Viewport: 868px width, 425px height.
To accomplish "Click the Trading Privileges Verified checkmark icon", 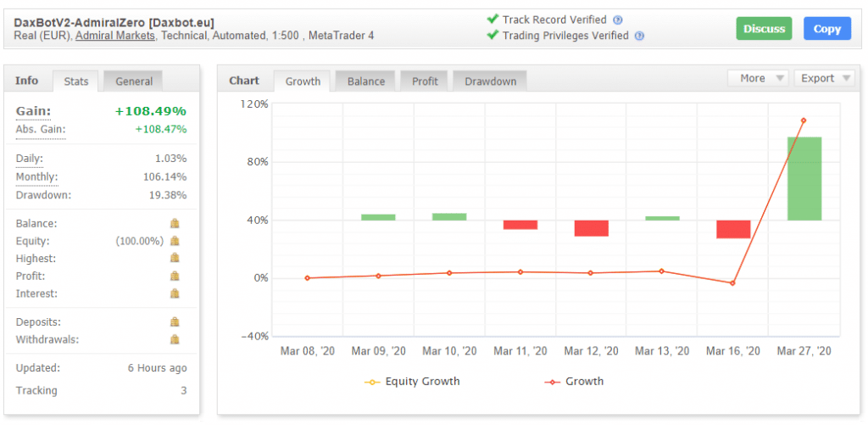I will (x=492, y=36).
